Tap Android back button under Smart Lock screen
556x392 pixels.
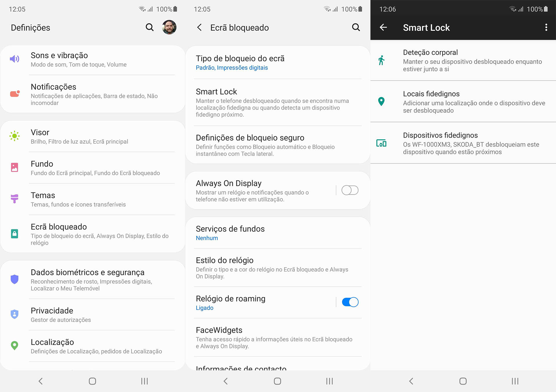click(411, 381)
